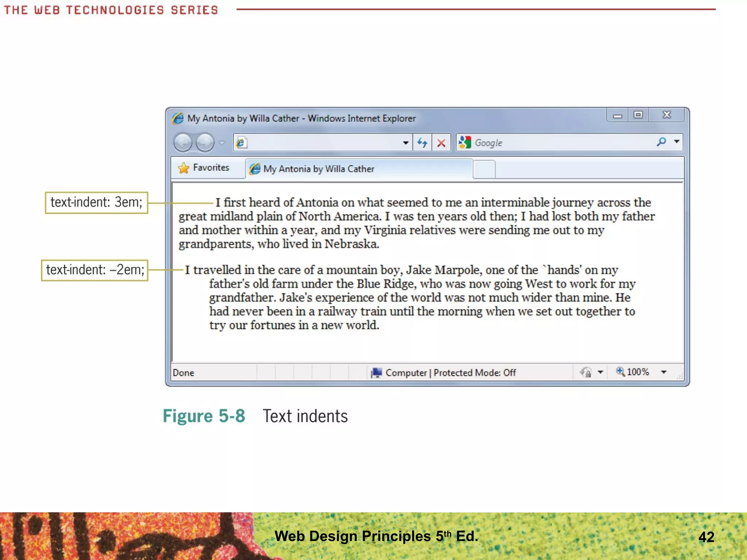Viewport: 747px width, 560px height.
Task: Open the recent pages dropdown beside Forward
Action: [x=222, y=143]
